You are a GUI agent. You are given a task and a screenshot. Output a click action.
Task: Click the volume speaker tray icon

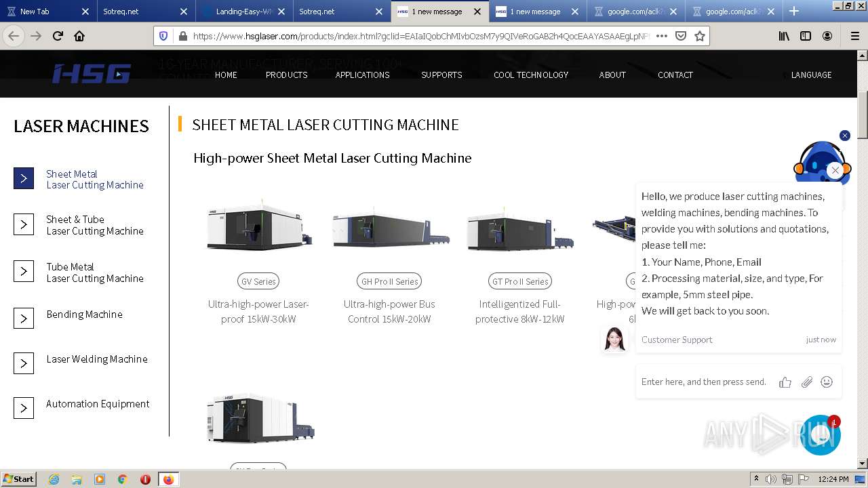(x=772, y=479)
